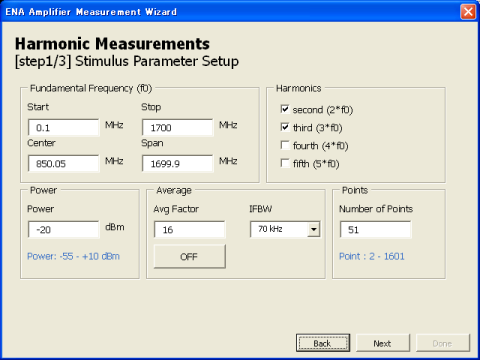This screenshot has width=480, height=360.
Task: Click the 'Point : 2 - 1601' range text
Action: (372, 256)
